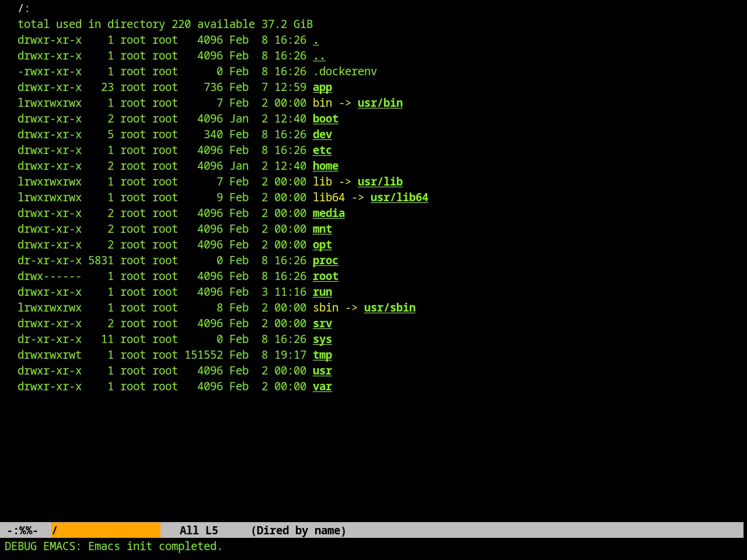The width and height of the screenshot is (747, 560).
Task: Follow the usr/sbin symlink target
Action: click(x=390, y=308)
